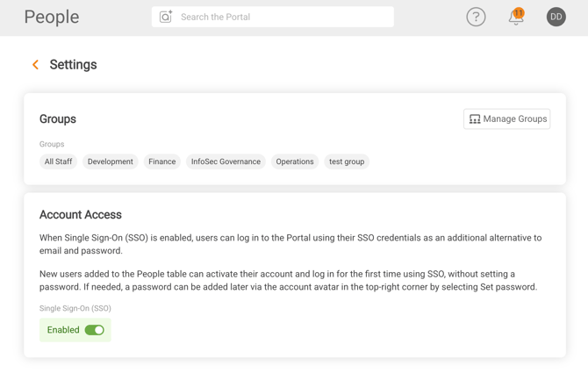Select the InfoSec Governance group chip
Screen dimensions: 588x373
click(226, 161)
